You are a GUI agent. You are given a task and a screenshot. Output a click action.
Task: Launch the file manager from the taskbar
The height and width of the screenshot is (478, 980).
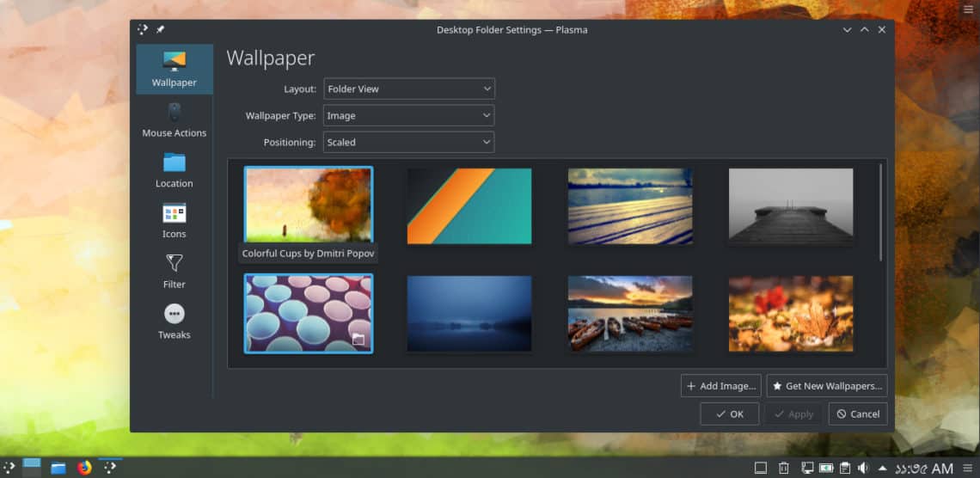pyautogui.click(x=58, y=468)
